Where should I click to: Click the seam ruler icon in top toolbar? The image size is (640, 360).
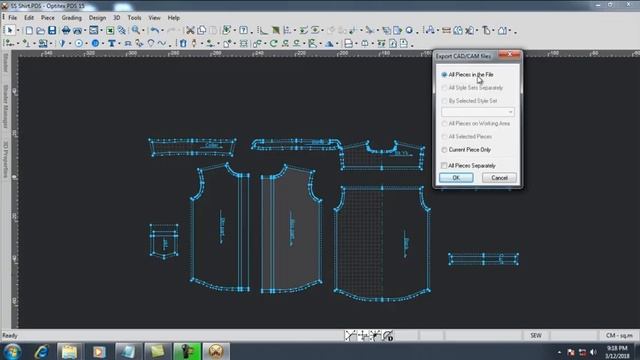pos(446,30)
